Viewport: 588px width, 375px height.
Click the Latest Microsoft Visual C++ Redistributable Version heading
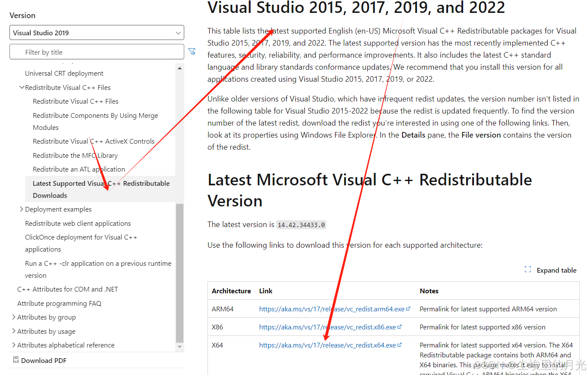(370, 190)
